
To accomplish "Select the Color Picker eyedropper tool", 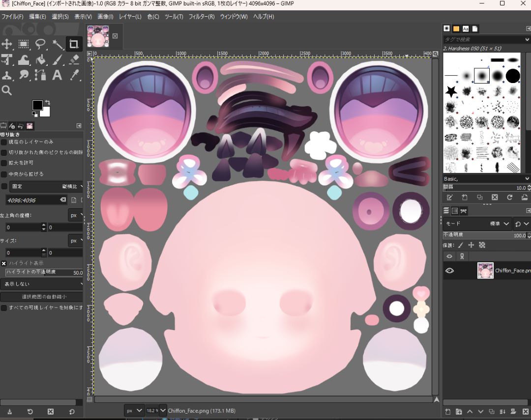I will pos(74,75).
